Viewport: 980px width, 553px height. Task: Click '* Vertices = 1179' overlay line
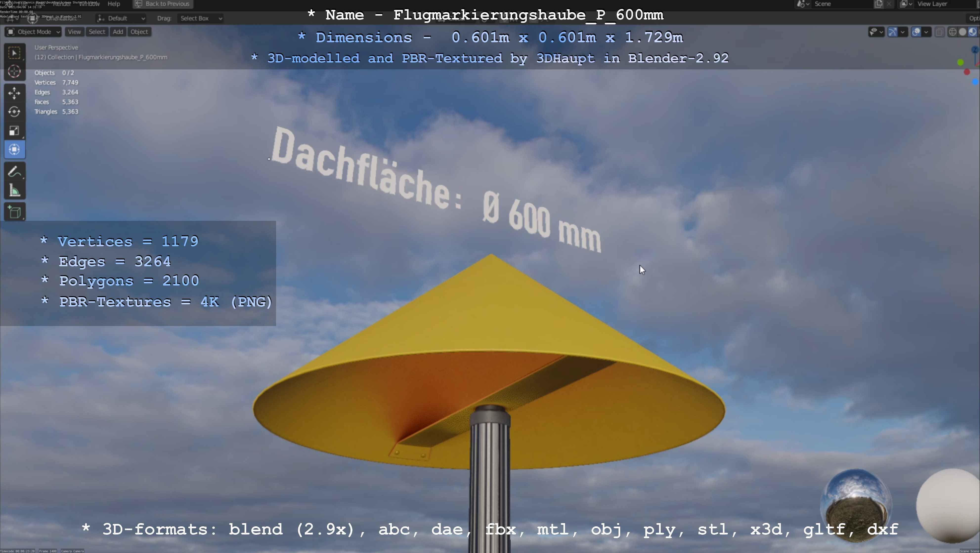click(x=119, y=241)
